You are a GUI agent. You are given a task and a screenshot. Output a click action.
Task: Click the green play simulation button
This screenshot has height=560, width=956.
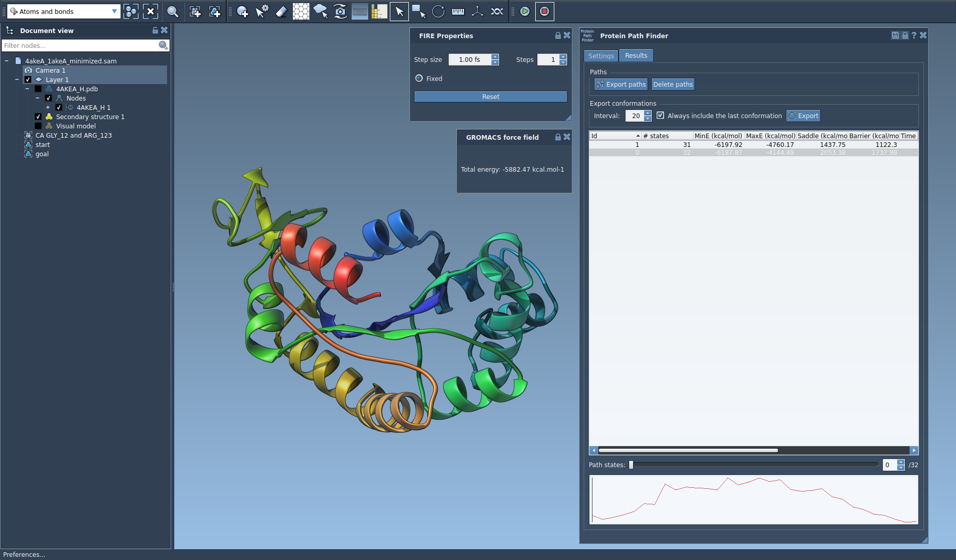[525, 11]
